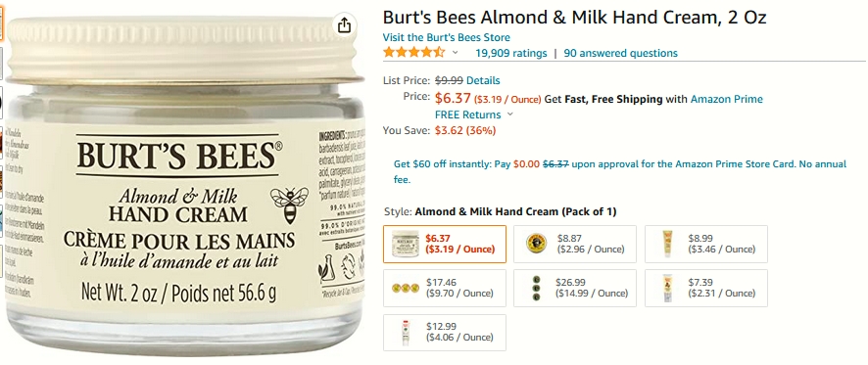
Task: Open the star rating breakdown chevron
Action: [455, 53]
